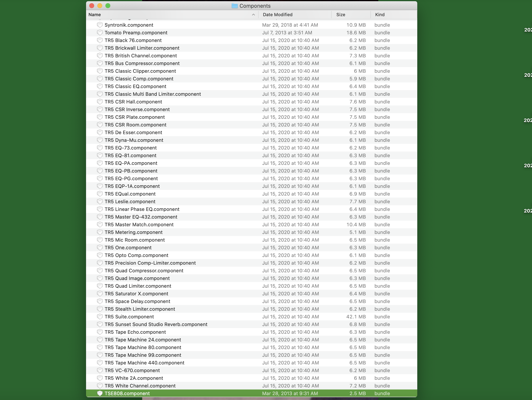The height and width of the screenshot is (400, 532).
Task: Click the TR5 White Channel.component icon
Action: click(100, 386)
